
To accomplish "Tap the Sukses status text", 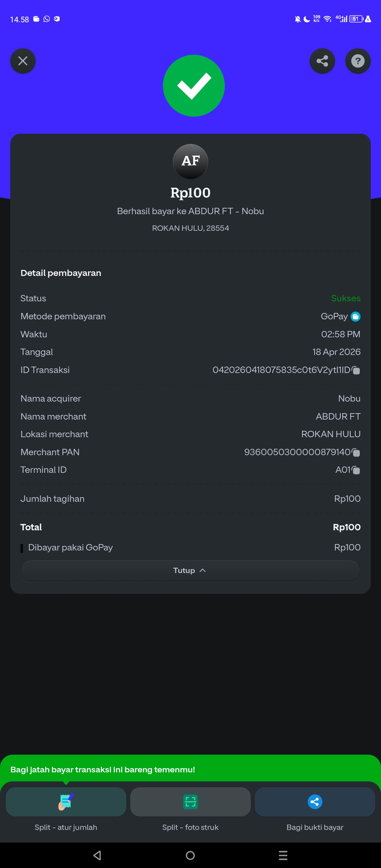I will 345,299.
